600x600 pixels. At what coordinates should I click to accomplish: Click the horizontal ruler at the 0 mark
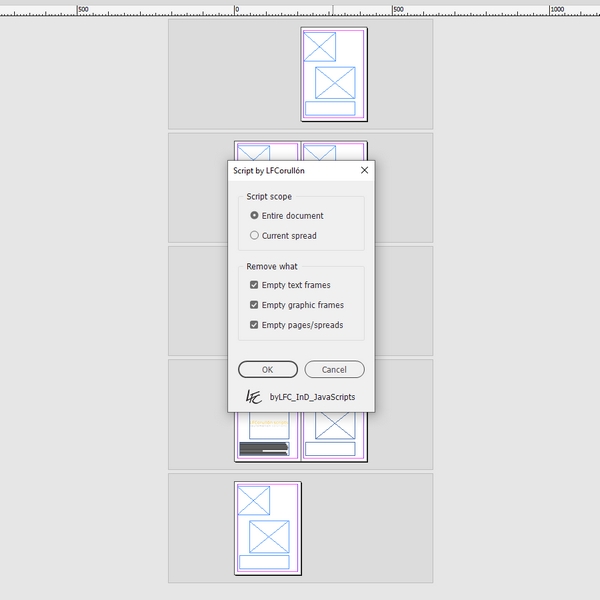[235, 11]
